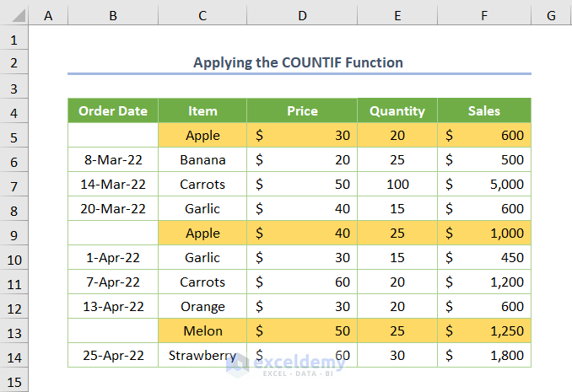
Task: Select row 13 header
Action: coord(14,331)
